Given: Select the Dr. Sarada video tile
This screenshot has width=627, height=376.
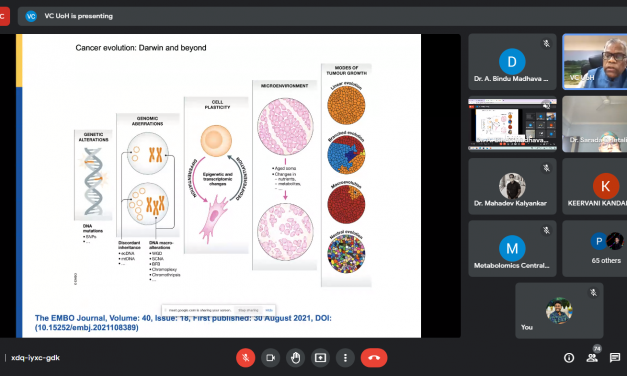Looking at the screenshot, I should 595,124.
